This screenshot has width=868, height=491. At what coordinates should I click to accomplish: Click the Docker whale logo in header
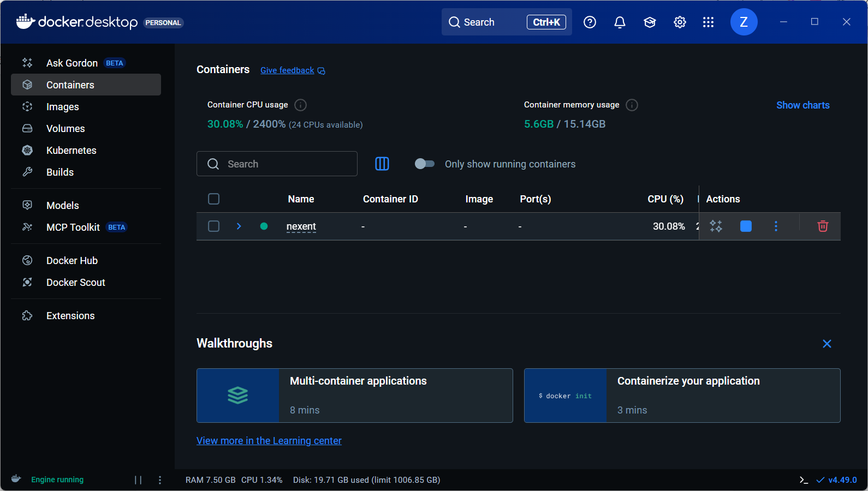[26, 22]
